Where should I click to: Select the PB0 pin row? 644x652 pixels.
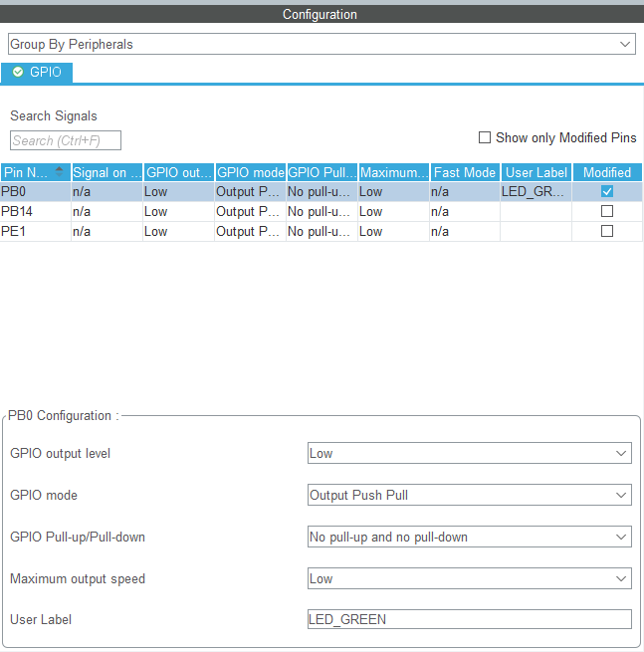coord(35,191)
